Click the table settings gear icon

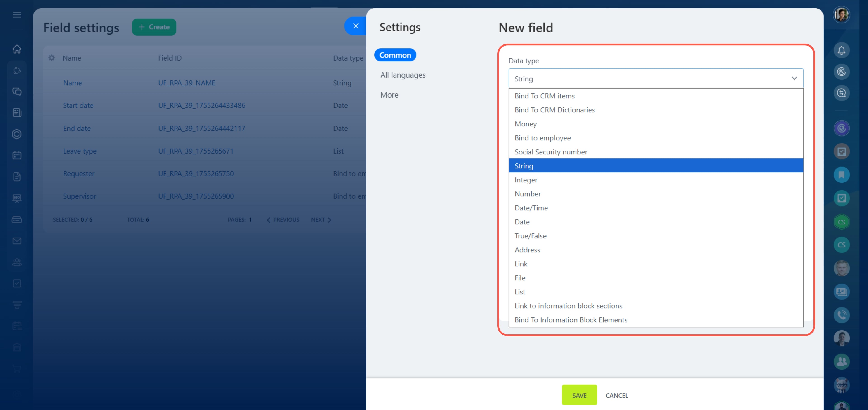click(x=52, y=58)
